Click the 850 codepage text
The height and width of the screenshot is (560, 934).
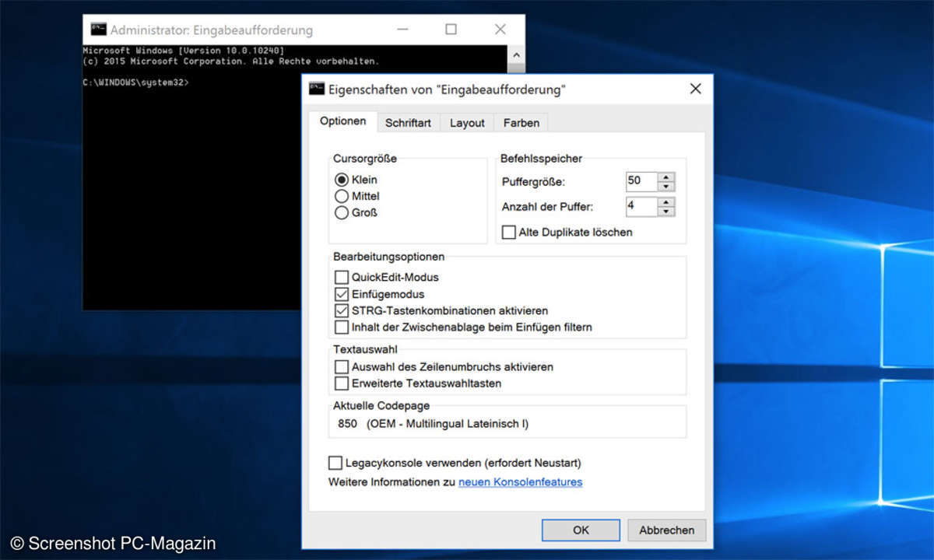(x=348, y=424)
